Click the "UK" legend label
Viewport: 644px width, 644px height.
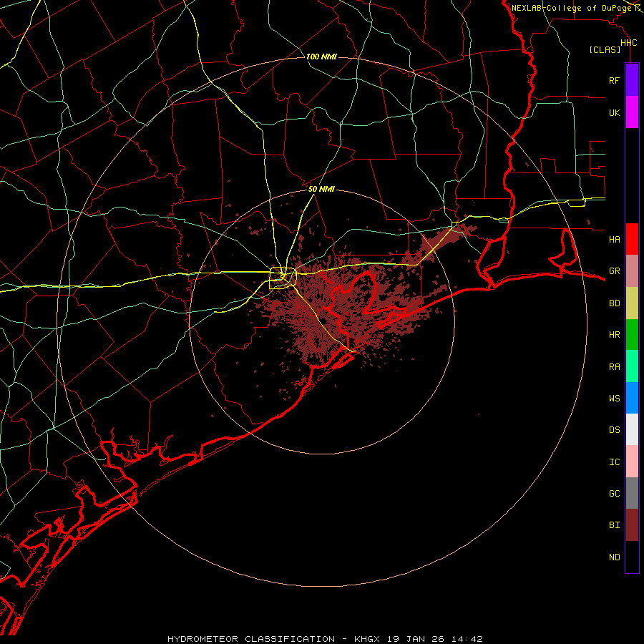(x=614, y=112)
